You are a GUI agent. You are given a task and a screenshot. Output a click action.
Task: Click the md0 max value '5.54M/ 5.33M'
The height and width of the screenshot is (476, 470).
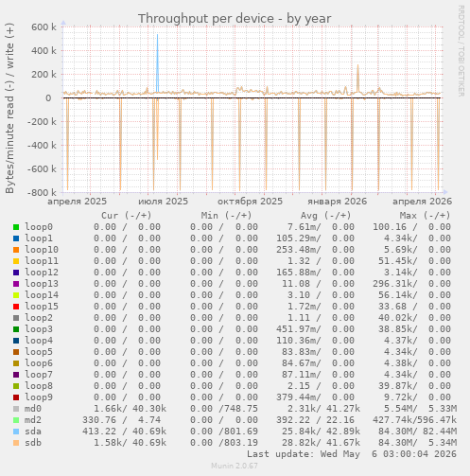pos(420,409)
